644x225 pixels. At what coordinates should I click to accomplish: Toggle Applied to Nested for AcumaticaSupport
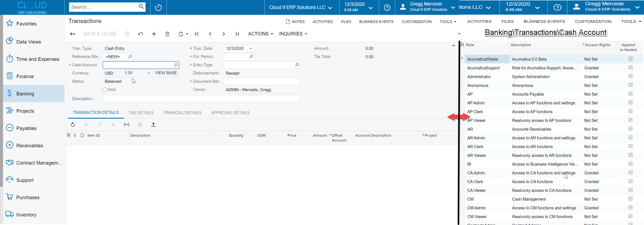coord(631,68)
